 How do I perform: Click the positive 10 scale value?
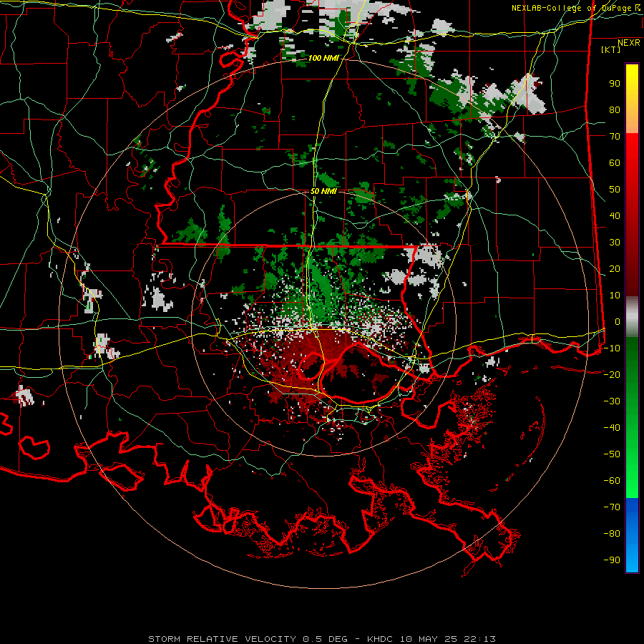[615, 296]
